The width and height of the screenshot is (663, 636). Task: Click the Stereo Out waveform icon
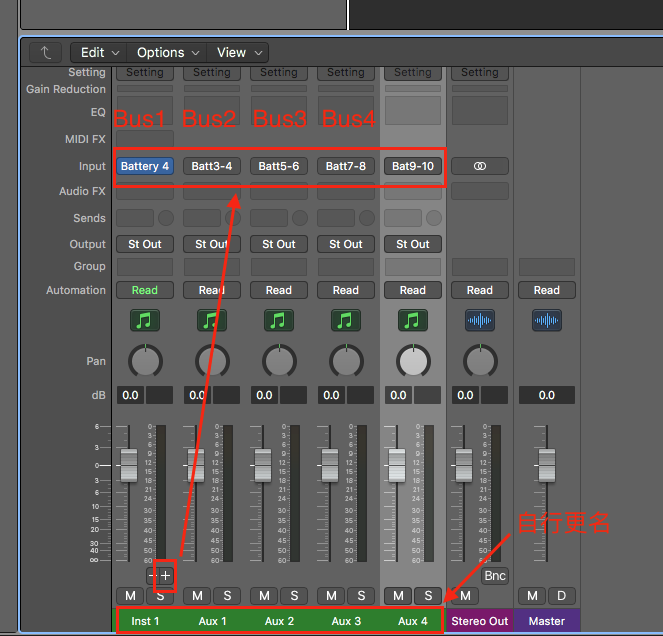(480, 320)
